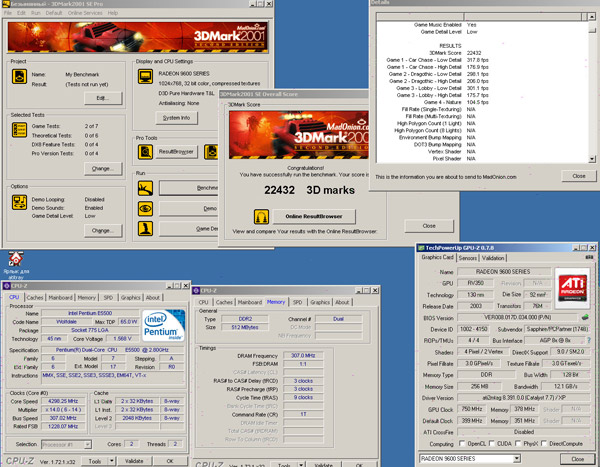This screenshot has width=600, height=467.
Task: Click the Online ResultBrowser button
Action: point(314,216)
